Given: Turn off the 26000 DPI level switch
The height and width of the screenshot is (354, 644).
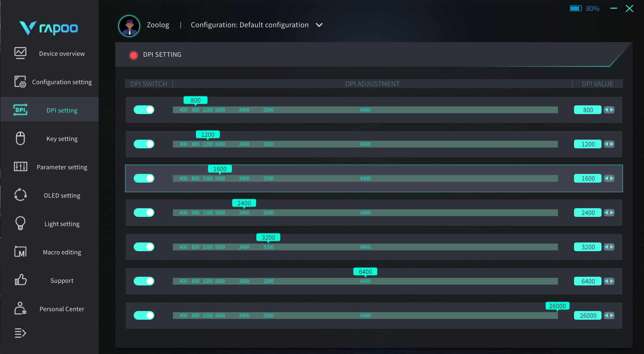Looking at the screenshot, I should 144,316.
